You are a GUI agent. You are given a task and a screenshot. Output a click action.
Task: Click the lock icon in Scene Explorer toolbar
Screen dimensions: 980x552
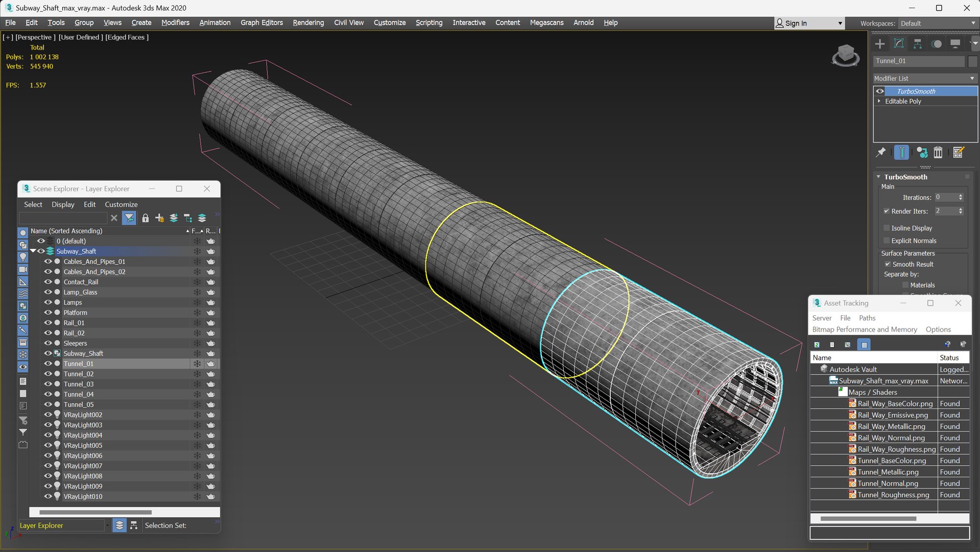[x=146, y=218]
